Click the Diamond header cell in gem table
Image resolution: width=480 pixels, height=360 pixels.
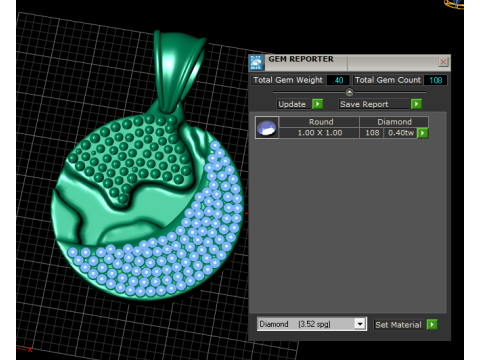click(x=394, y=122)
